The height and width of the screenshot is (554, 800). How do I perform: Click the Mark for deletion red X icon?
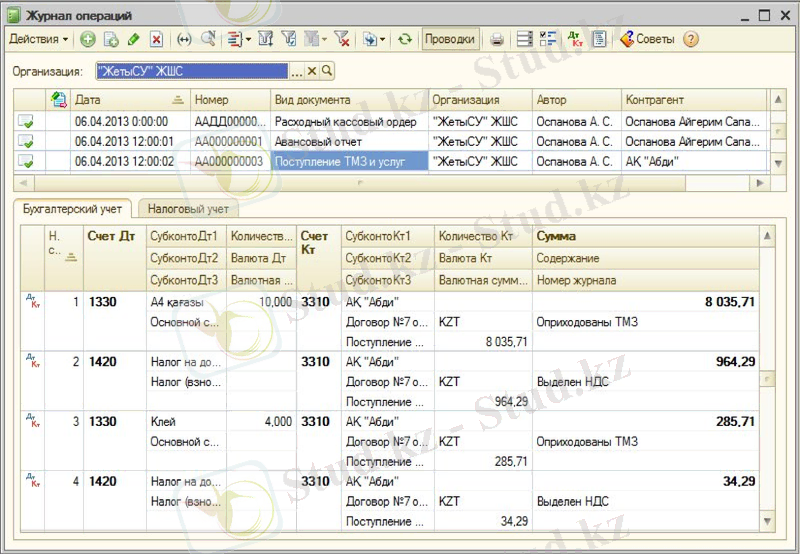(156, 40)
